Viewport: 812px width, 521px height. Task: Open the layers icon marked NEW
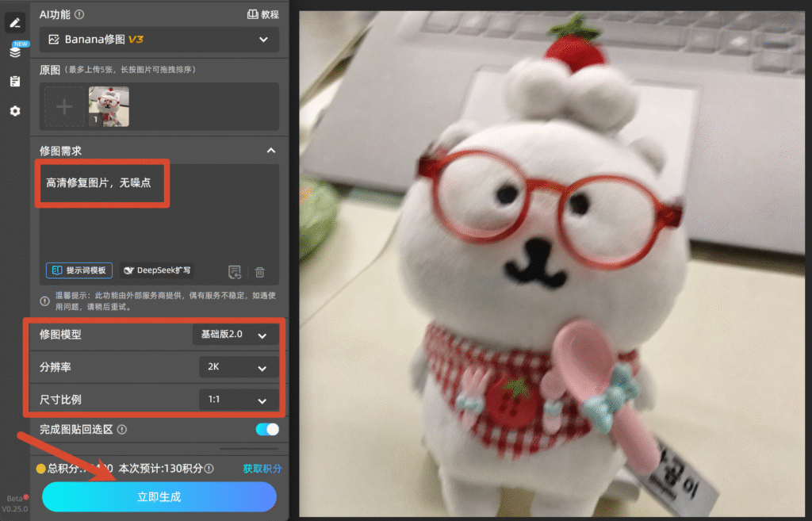(16, 52)
